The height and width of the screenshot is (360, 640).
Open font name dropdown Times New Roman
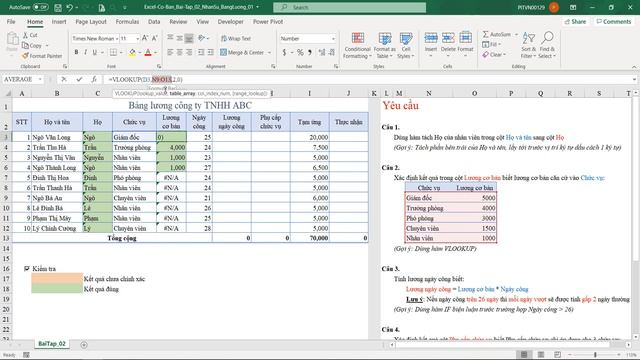[x=117, y=38]
